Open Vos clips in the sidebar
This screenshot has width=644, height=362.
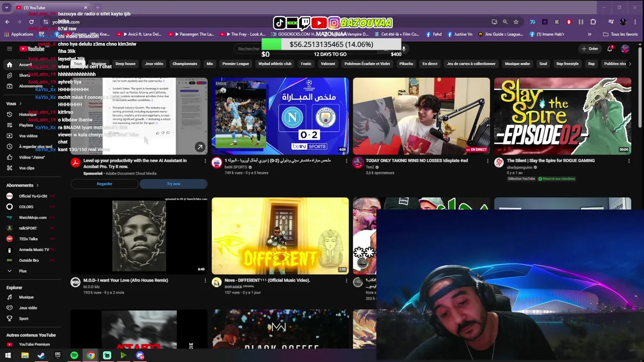(27, 168)
